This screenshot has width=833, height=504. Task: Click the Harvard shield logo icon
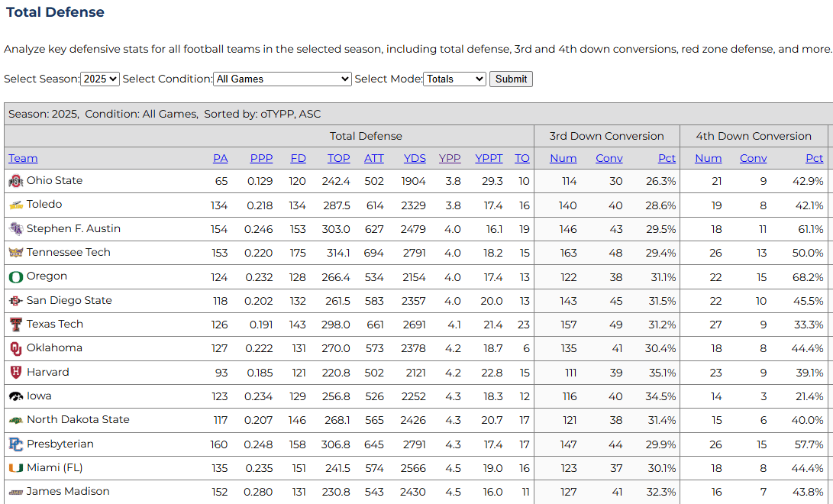(15, 373)
